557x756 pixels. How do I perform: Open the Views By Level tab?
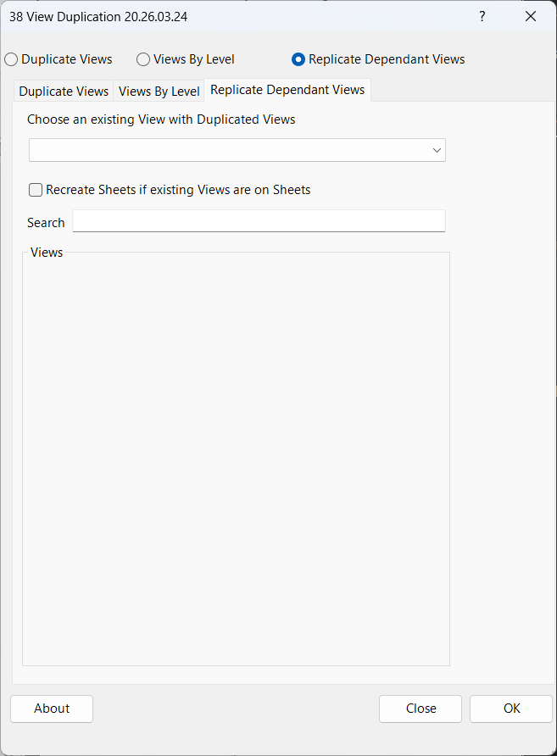(159, 91)
